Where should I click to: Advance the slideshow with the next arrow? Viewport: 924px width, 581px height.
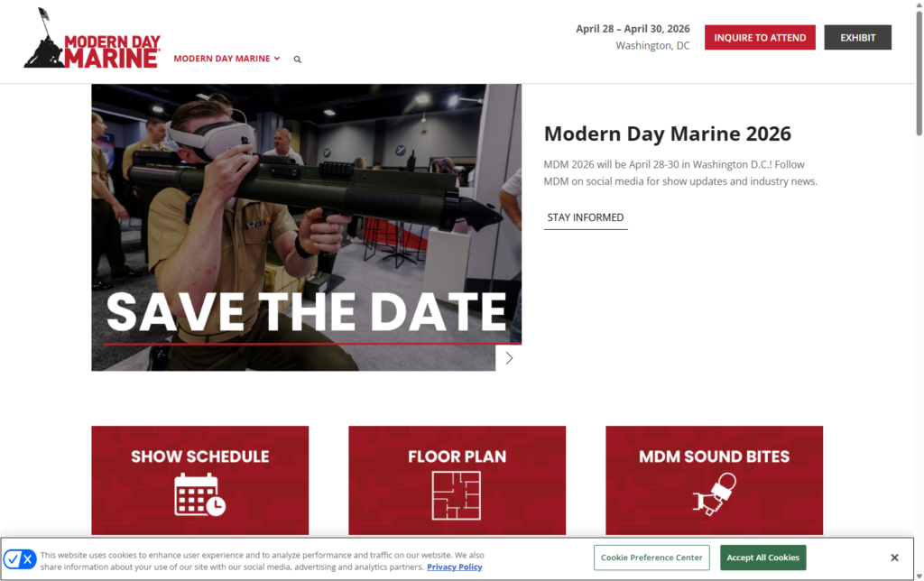509,358
